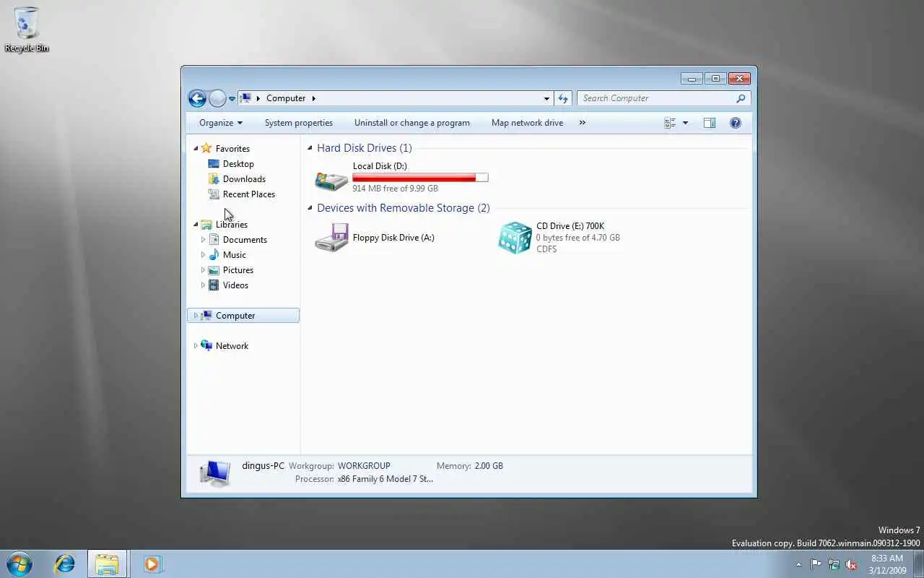Screen dimensions: 924x578
Task: Open the CD Drive (E:) 700K dice icon
Action: (x=515, y=238)
